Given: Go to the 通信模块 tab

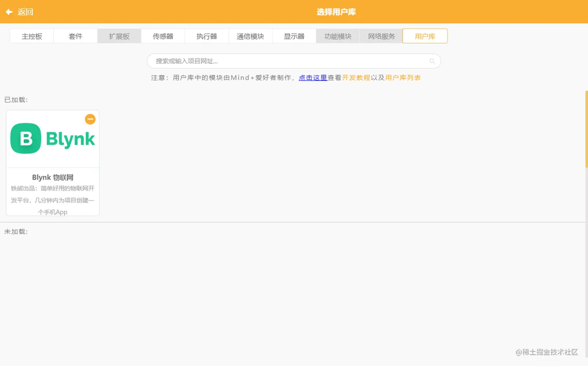Looking at the screenshot, I should coord(250,36).
